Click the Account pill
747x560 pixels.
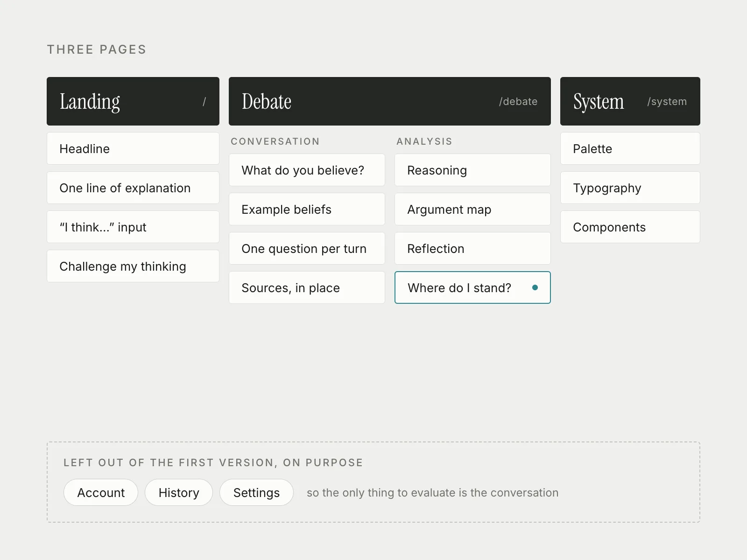(x=101, y=492)
